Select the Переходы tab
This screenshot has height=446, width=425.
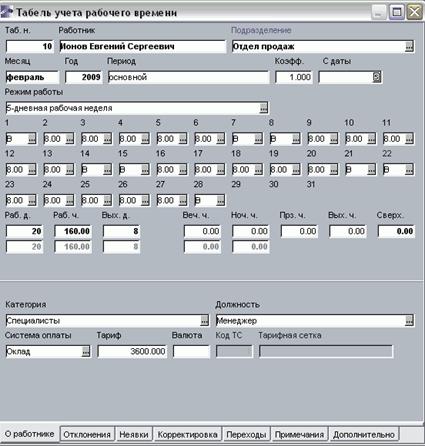tap(246, 435)
